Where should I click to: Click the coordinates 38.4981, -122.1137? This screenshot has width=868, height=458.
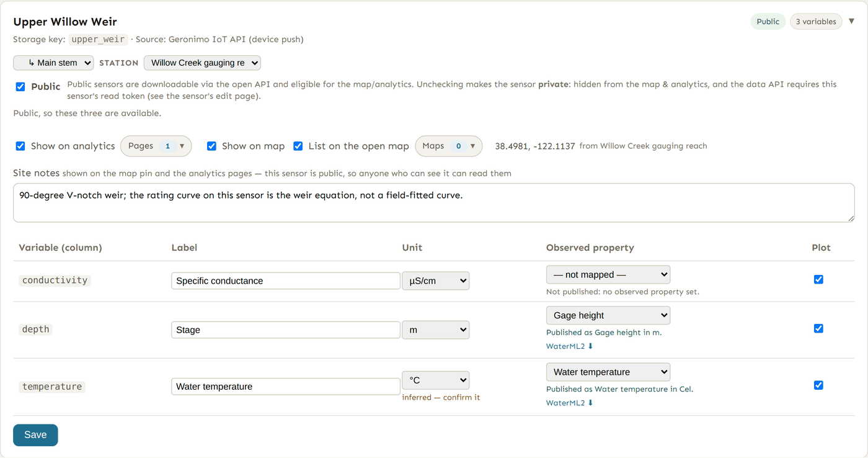point(535,146)
